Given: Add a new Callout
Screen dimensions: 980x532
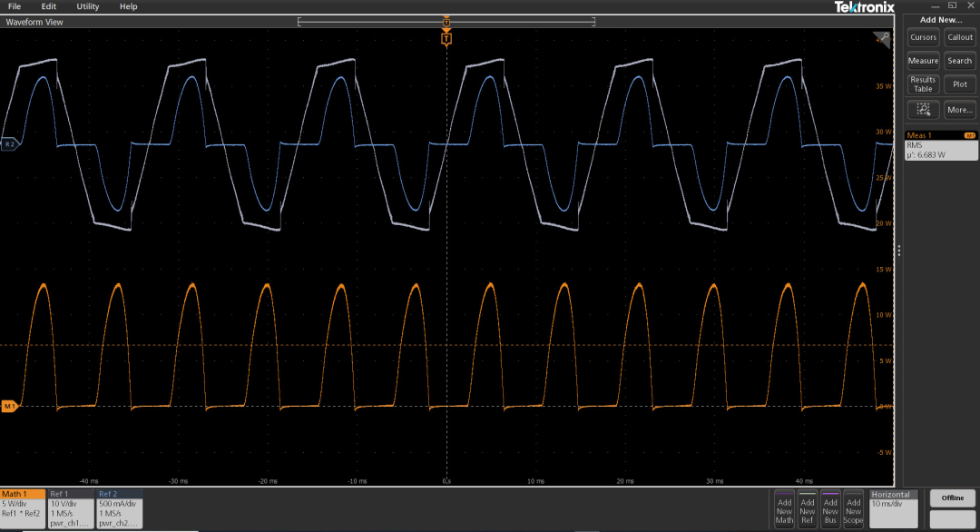Looking at the screenshot, I should [960, 37].
